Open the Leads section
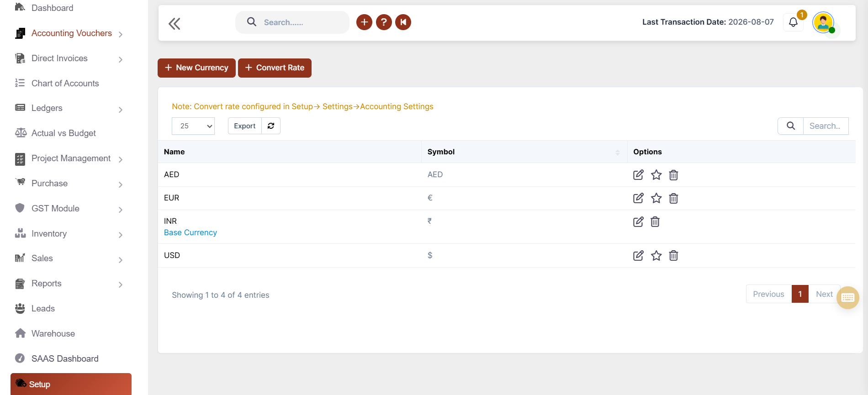This screenshot has width=868, height=395. [43, 309]
